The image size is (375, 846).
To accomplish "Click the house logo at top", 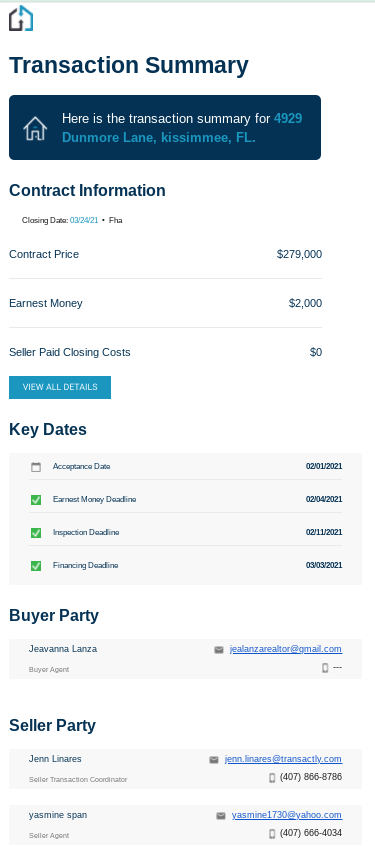I will [x=21, y=18].
